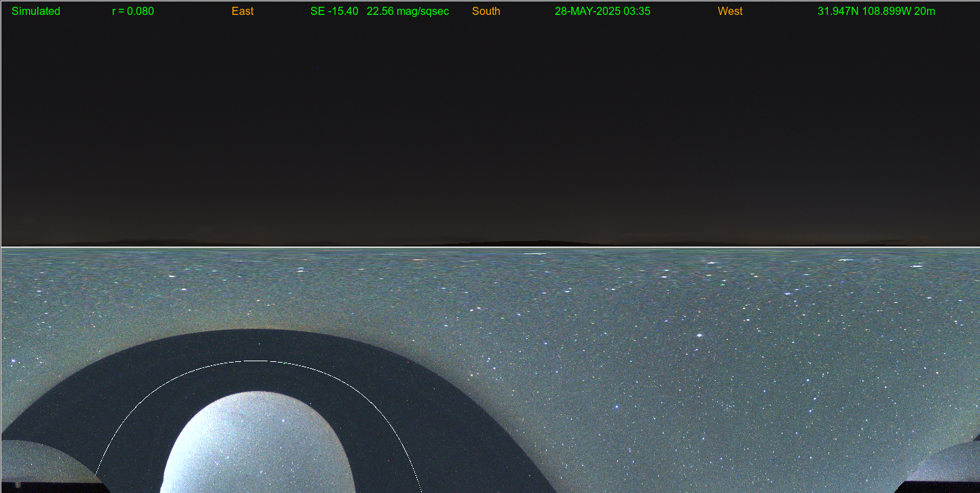Click the "Simulated" mode label
Screen dimensions: 980x493
36,12
